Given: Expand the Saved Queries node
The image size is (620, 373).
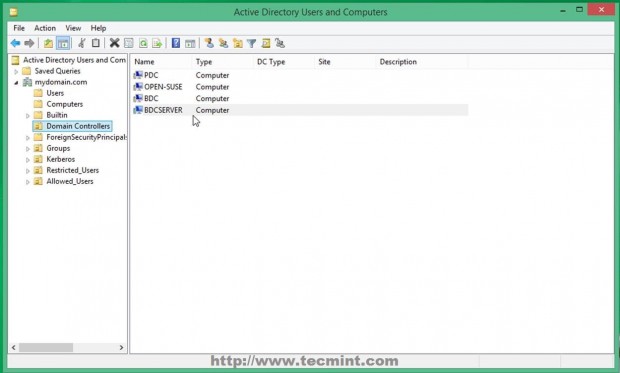Looking at the screenshot, I should pos(16,72).
